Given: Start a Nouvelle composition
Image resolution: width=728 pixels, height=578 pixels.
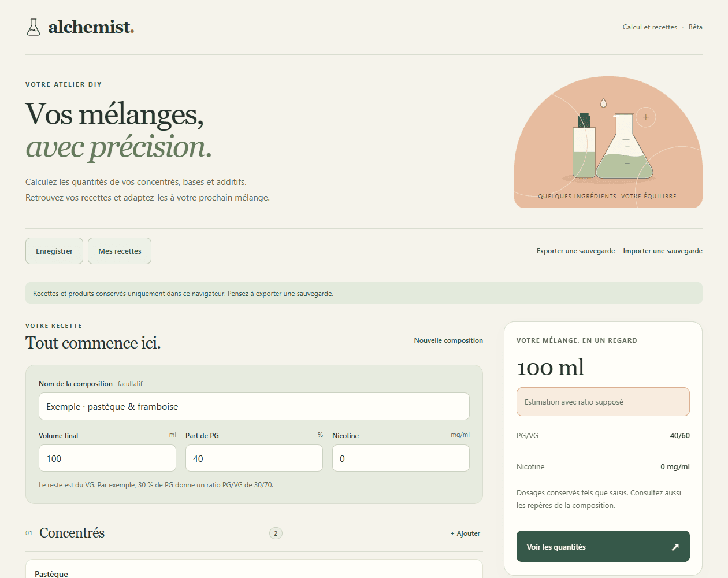Looking at the screenshot, I should [448, 340].
